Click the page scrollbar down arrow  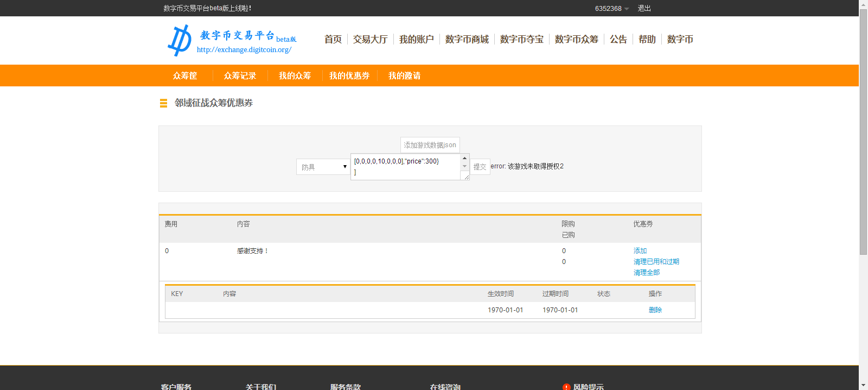(x=863, y=386)
